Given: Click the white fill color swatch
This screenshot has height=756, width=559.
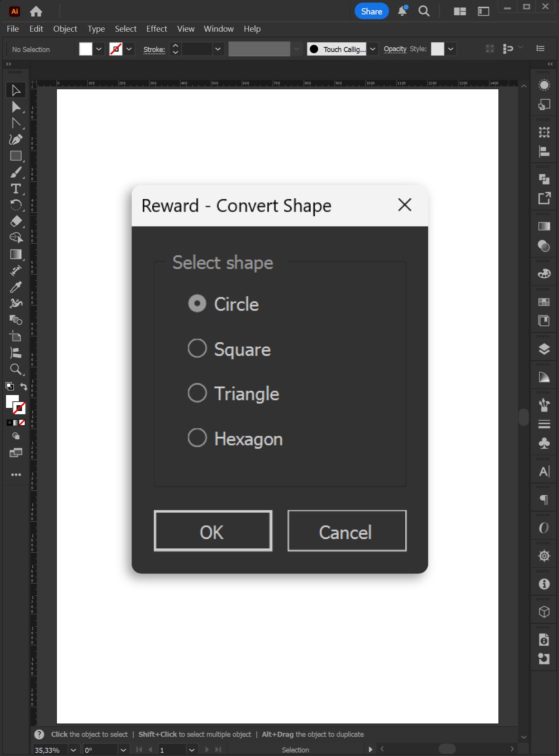Looking at the screenshot, I should point(86,49).
